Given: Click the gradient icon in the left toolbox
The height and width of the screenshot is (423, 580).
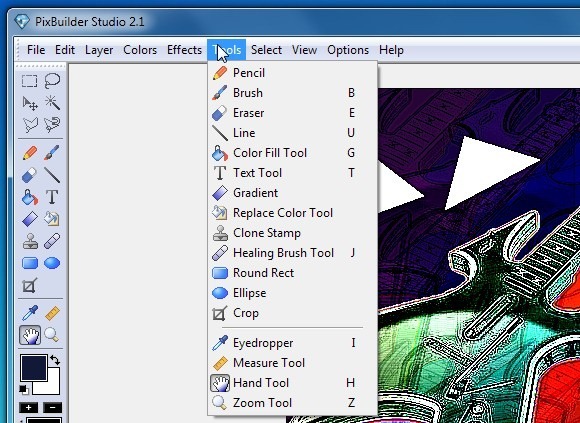Looking at the screenshot, I should point(30,219).
